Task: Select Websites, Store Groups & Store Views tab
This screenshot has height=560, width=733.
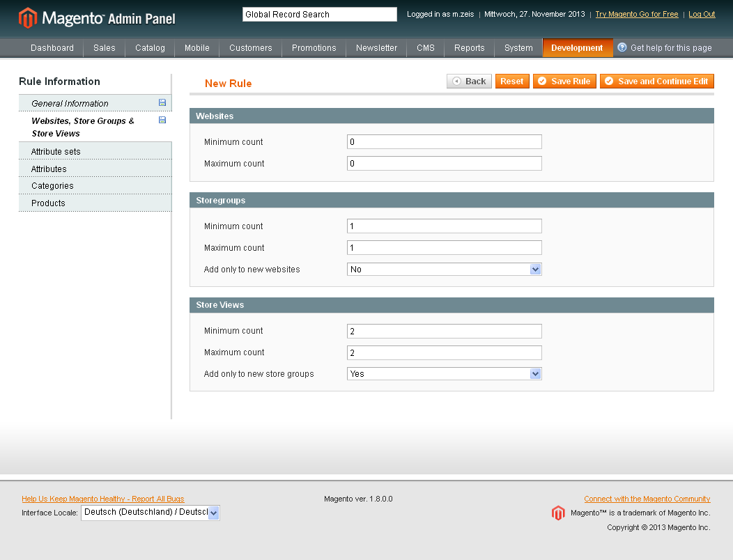Action: 95,127
